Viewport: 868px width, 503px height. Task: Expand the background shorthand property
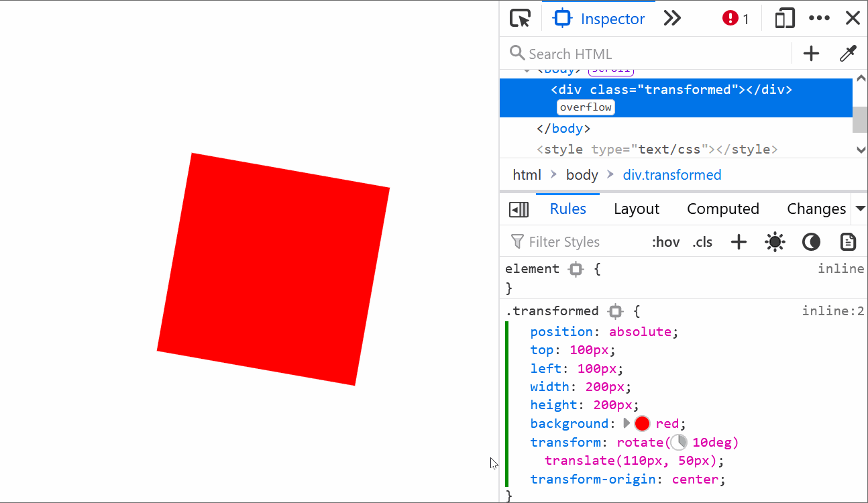point(627,423)
